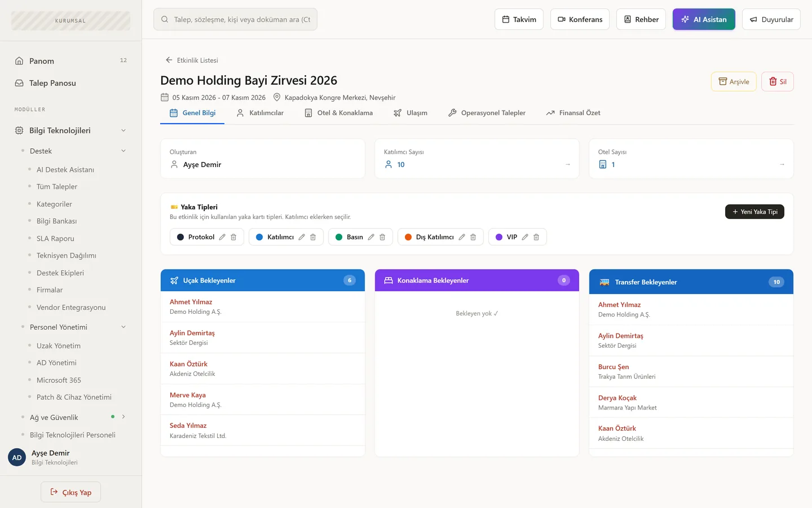Click the purple VIP color dot
Image resolution: width=812 pixels, height=508 pixels.
(499, 237)
